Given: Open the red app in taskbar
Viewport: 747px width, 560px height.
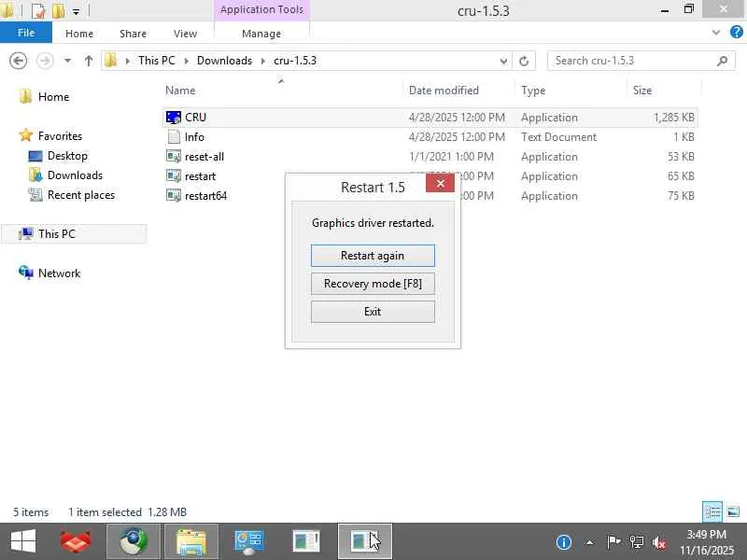Looking at the screenshot, I should click(x=76, y=542).
